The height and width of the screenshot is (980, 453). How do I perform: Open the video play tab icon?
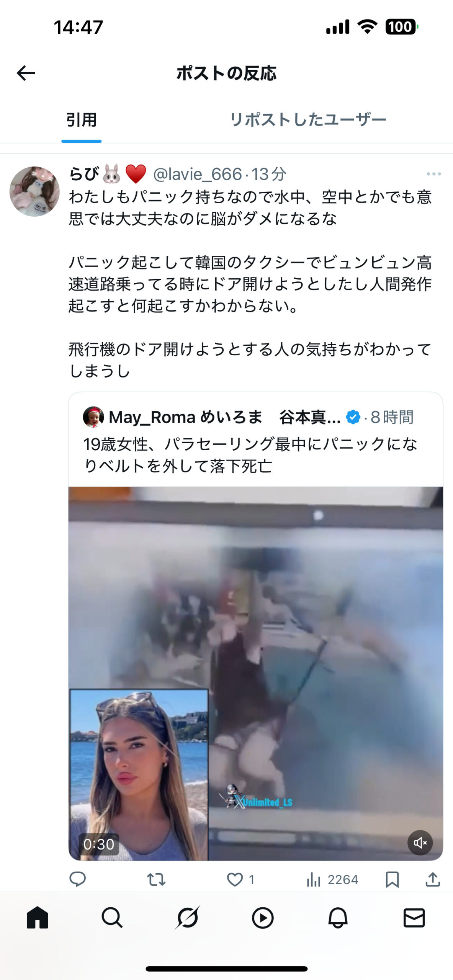263,918
